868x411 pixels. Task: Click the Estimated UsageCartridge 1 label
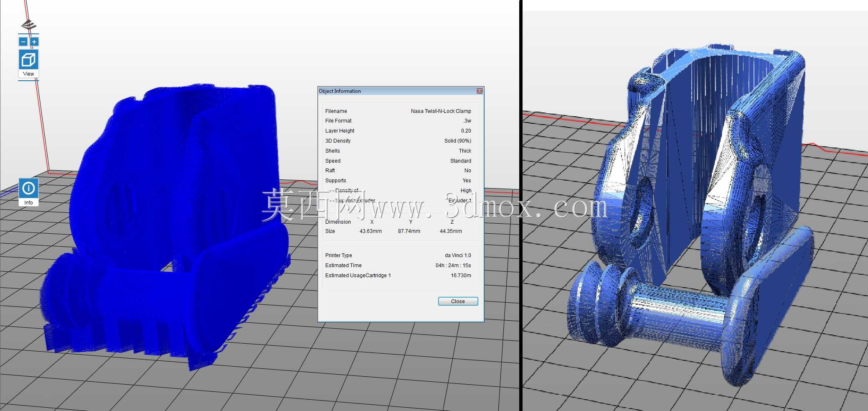click(358, 276)
